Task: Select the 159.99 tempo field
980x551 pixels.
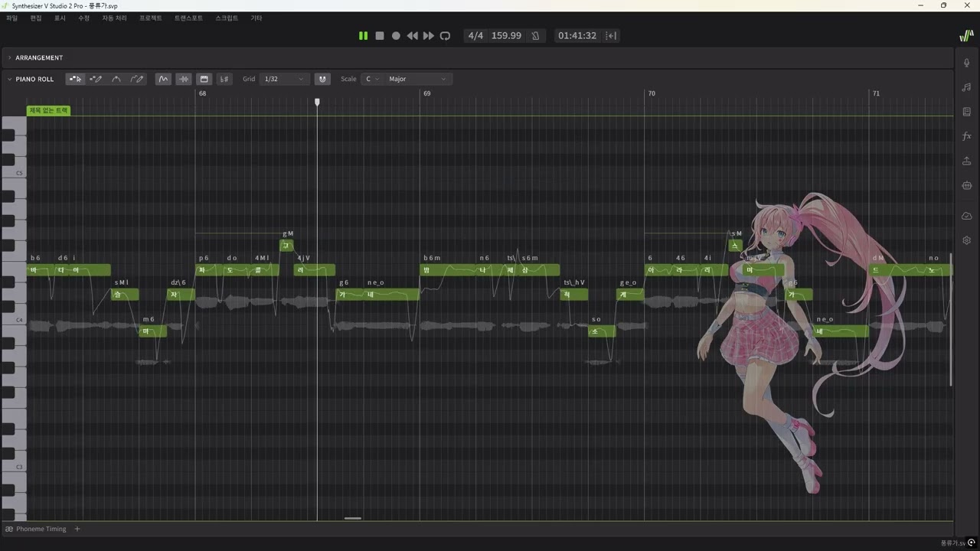Action: pyautogui.click(x=506, y=36)
